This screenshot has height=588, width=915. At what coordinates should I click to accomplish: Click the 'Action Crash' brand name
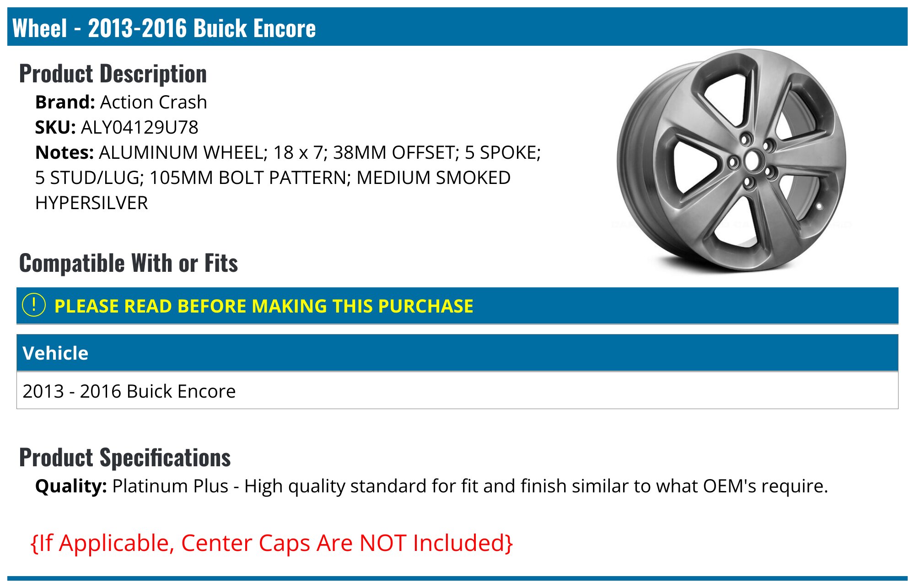tap(153, 102)
